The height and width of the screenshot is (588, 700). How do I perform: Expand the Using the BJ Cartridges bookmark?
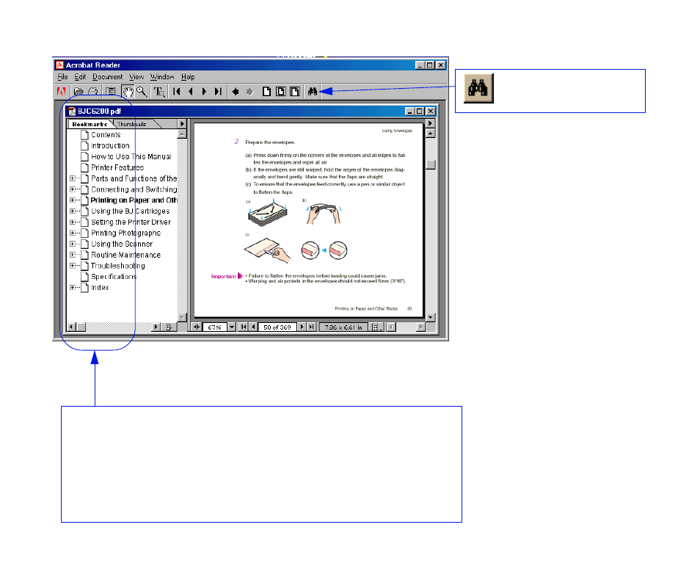pos(73,211)
